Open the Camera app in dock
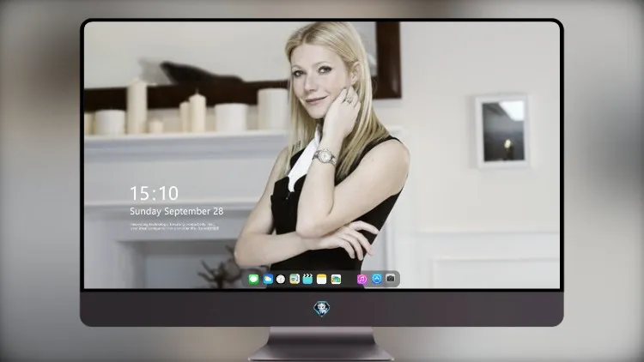This screenshot has height=362, width=644. (x=391, y=279)
